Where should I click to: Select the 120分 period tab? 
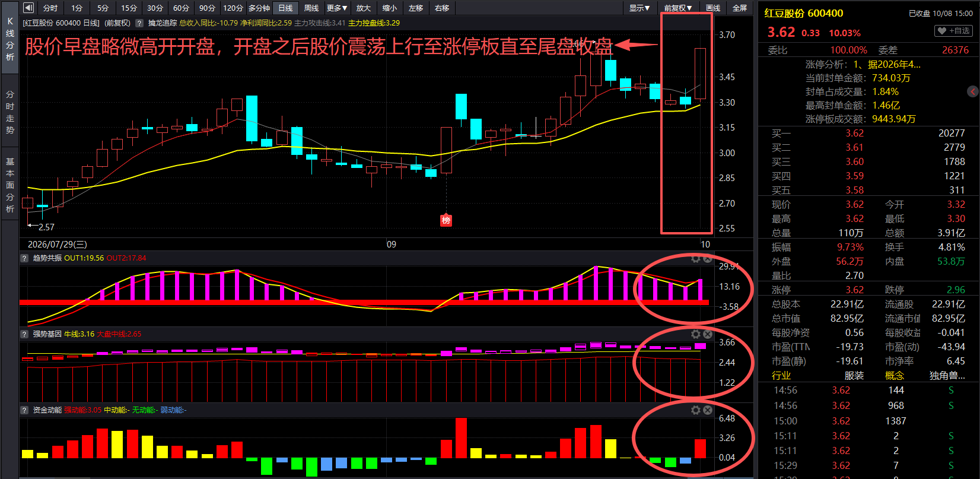click(x=233, y=8)
